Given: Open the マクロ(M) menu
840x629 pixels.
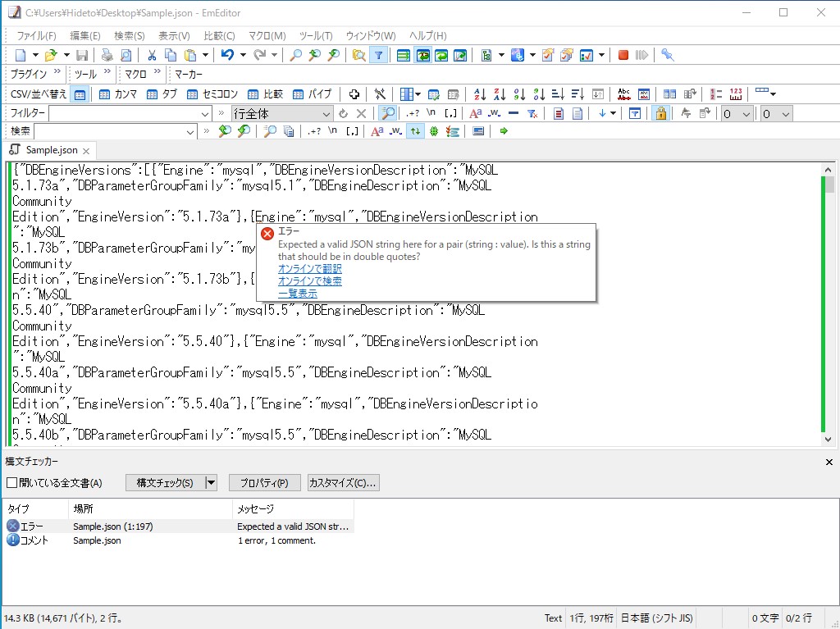Looking at the screenshot, I should [267, 36].
